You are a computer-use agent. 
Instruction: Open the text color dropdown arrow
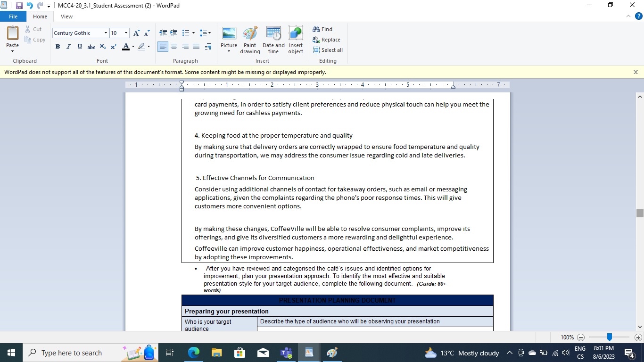[132, 47]
